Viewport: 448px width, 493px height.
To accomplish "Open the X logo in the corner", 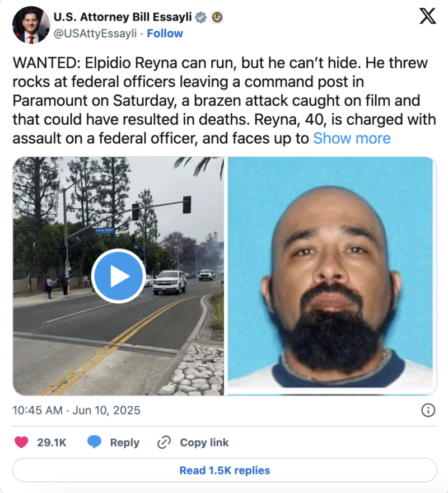I will point(427,16).
